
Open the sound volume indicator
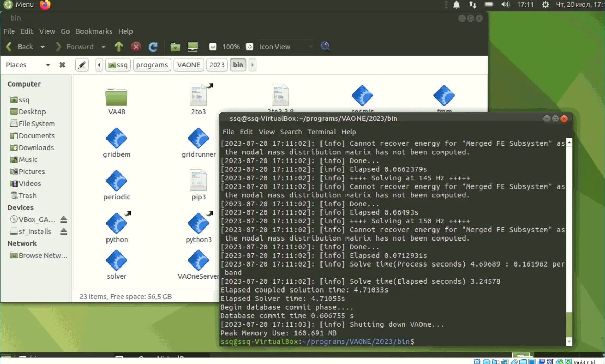pyautogui.click(x=505, y=5)
